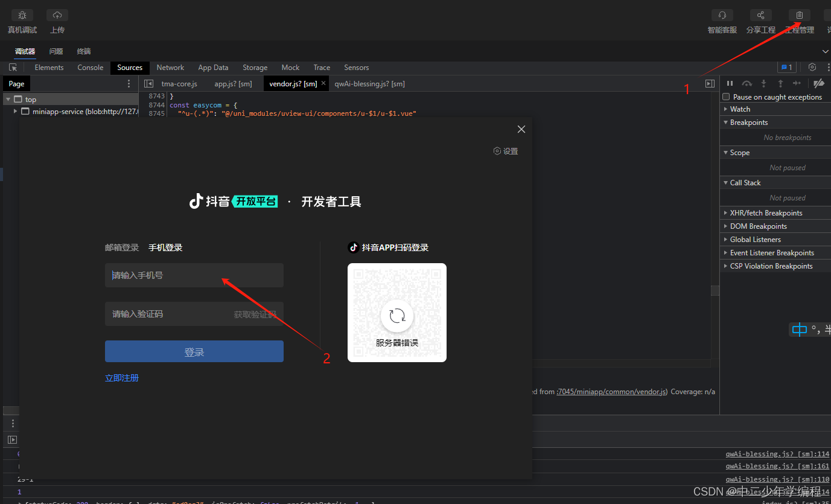Screen dimensions: 831x504
Task: Open the Storage tab
Action: pyautogui.click(x=255, y=68)
